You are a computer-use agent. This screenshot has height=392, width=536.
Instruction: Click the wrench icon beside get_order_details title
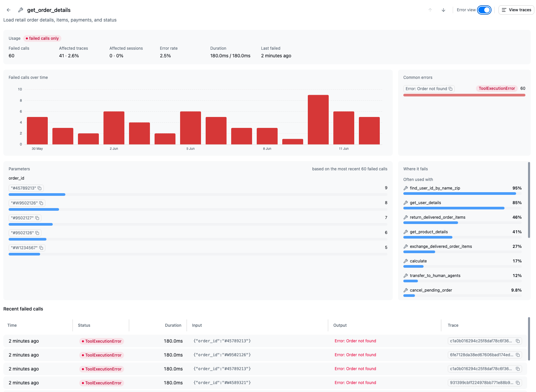[x=21, y=10]
